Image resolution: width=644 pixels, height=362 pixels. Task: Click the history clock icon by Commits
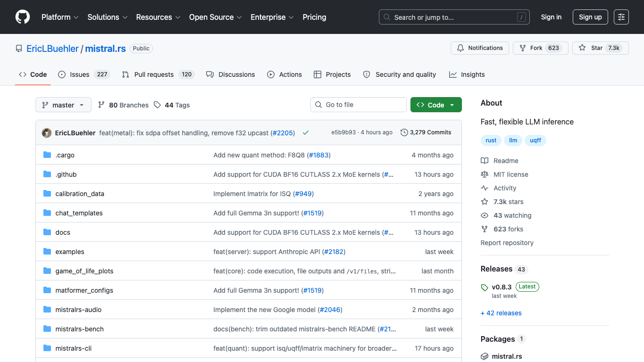404,132
